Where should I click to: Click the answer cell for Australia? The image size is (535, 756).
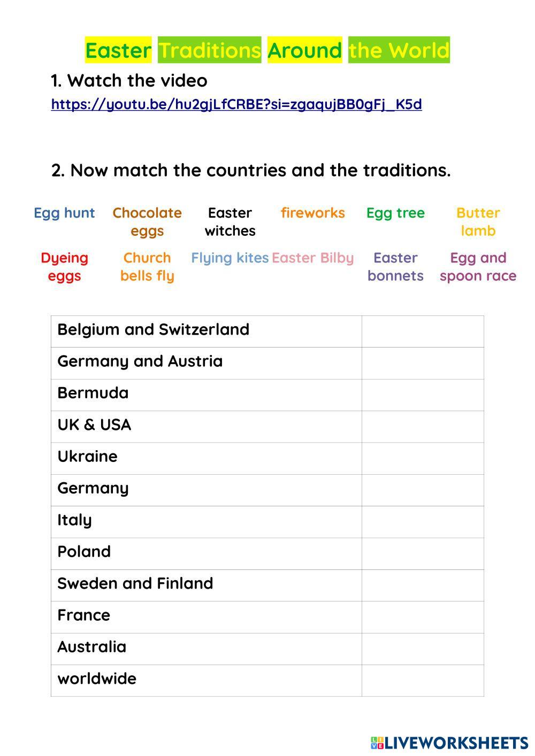(x=423, y=649)
